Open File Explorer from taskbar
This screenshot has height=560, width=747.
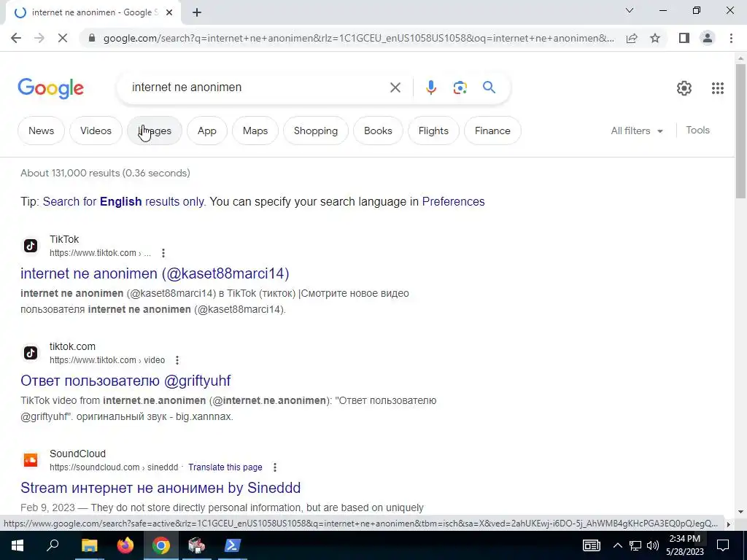coord(89,545)
